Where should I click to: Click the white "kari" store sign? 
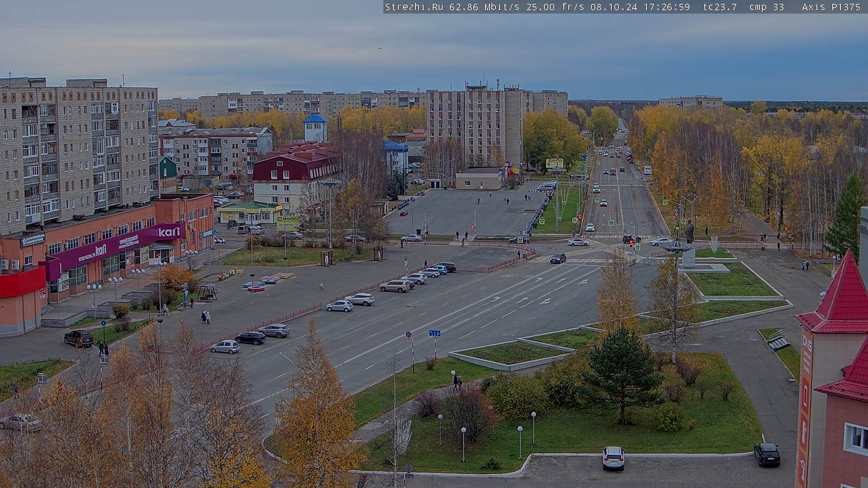coord(169,232)
